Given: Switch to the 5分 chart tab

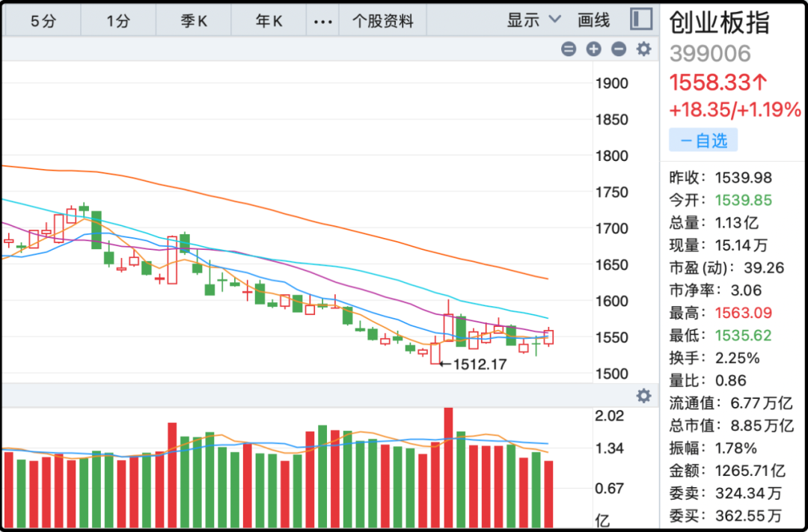Looking at the screenshot, I should pyautogui.click(x=43, y=21).
